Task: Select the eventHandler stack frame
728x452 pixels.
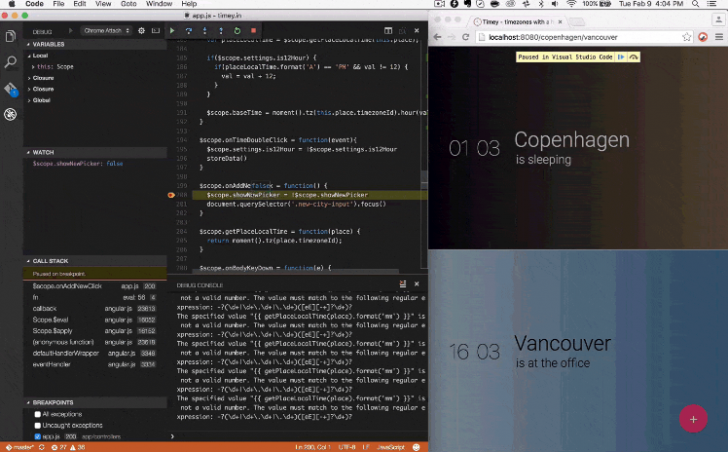Action: tap(95, 365)
